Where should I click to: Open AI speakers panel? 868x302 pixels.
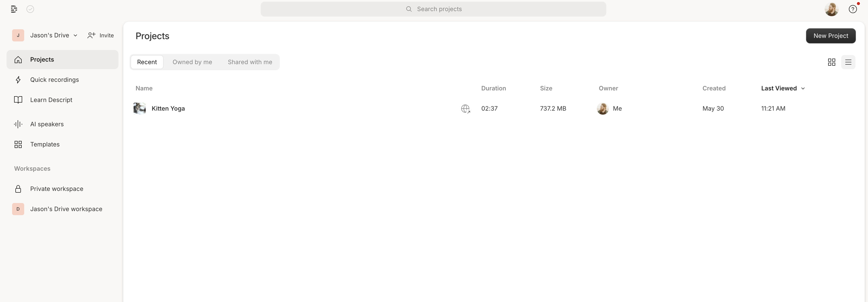[x=47, y=124]
